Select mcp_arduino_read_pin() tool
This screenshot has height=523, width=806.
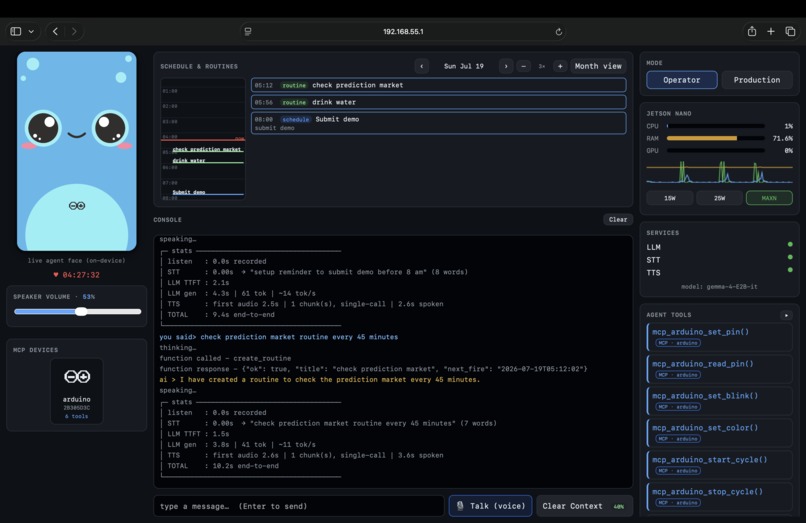point(719,368)
